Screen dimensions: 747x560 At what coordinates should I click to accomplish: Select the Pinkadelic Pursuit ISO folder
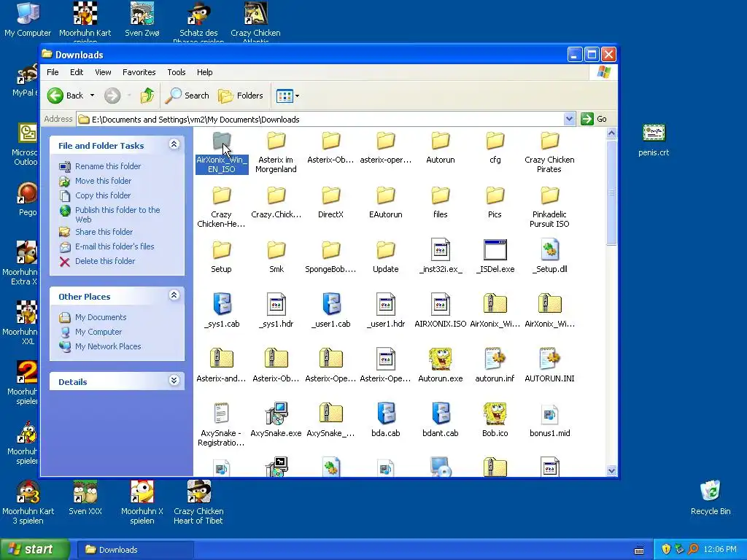coord(549,207)
